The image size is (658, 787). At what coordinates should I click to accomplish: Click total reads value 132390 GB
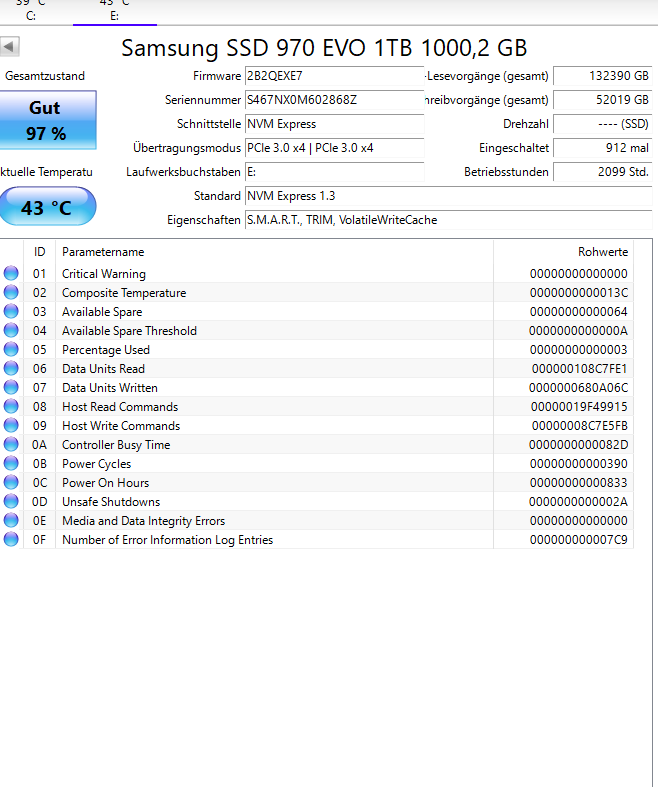tap(602, 76)
